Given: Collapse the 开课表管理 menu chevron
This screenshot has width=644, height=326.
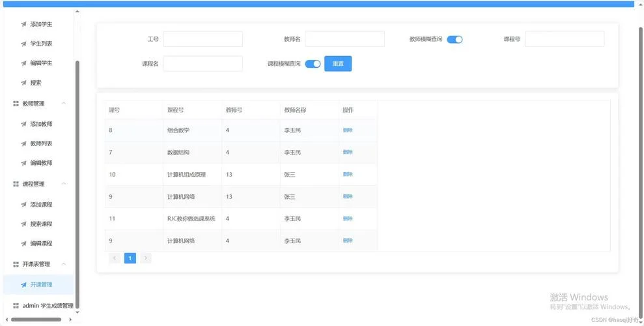Looking at the screenshot, I should [64, 263].
